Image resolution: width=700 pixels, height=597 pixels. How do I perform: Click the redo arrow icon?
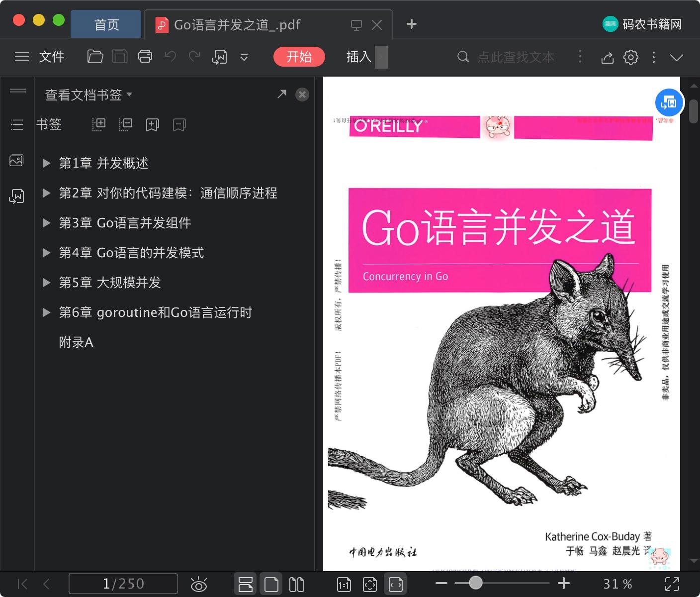click(x=194, y=57)
